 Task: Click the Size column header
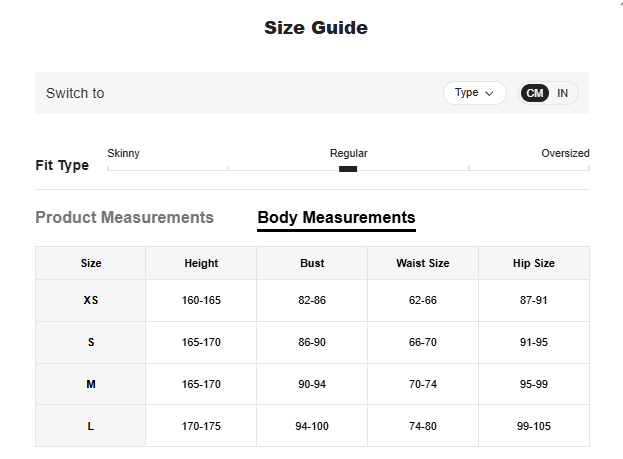(91, 263)
